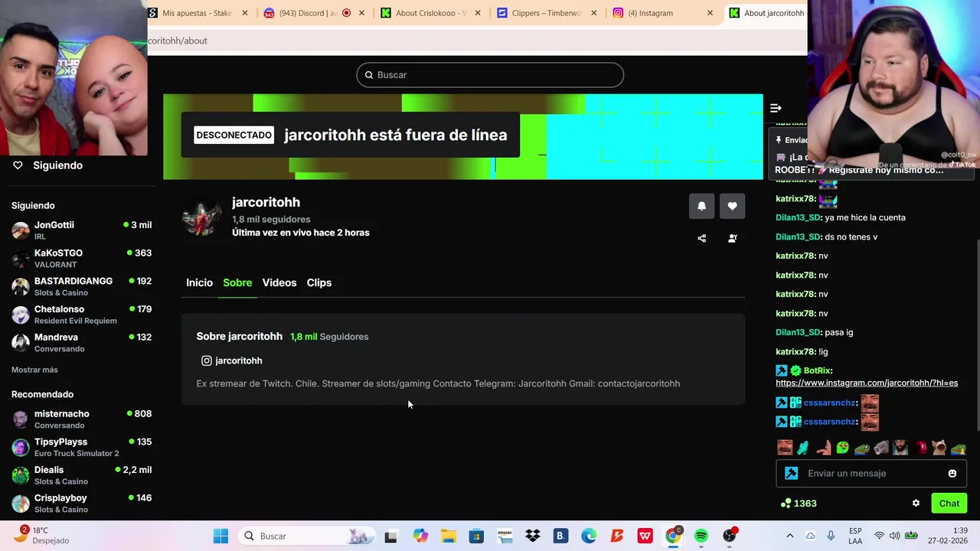Select the Sobre tab

point(237,282)
